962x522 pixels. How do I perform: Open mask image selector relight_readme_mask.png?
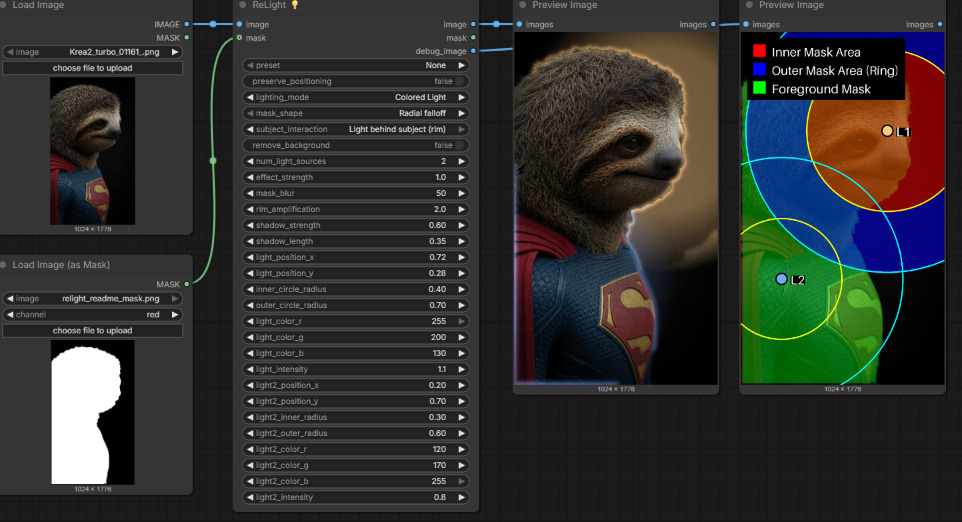point(92,299)
